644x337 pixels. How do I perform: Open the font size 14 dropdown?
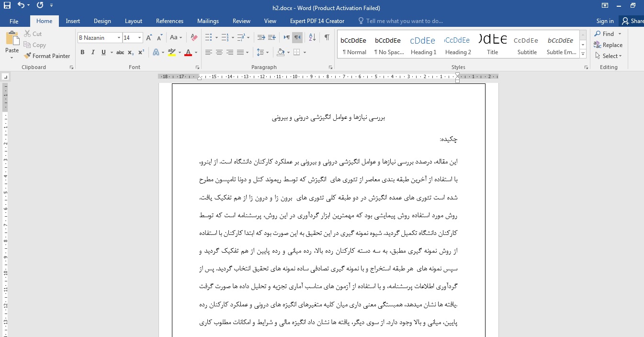(x=139, y=38)
